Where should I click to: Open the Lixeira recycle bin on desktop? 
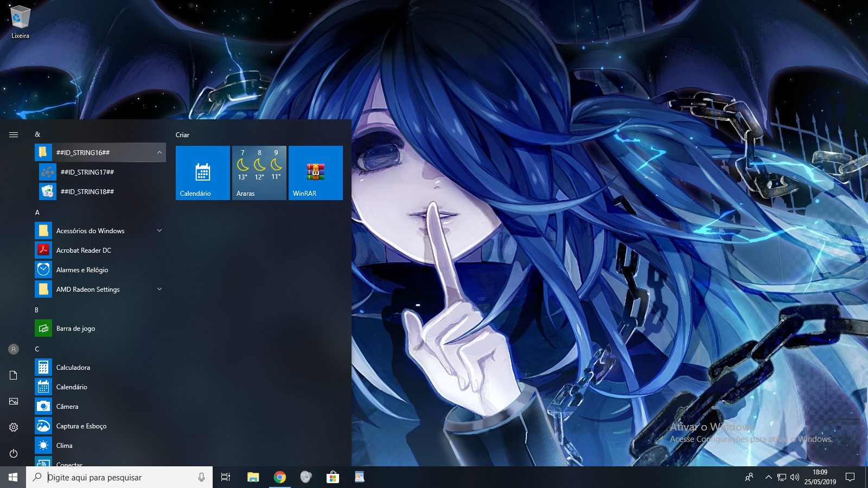click(x=20, y=22)
